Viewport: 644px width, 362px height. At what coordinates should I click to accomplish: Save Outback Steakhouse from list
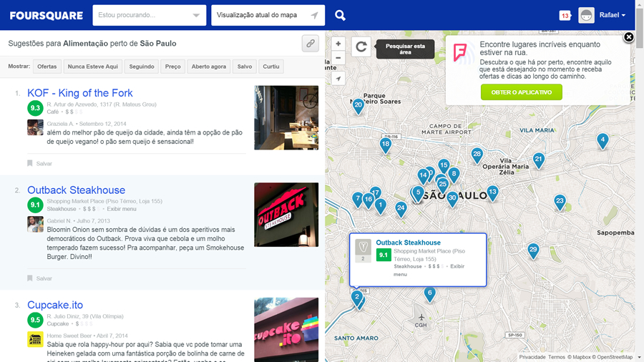point(40,278)
